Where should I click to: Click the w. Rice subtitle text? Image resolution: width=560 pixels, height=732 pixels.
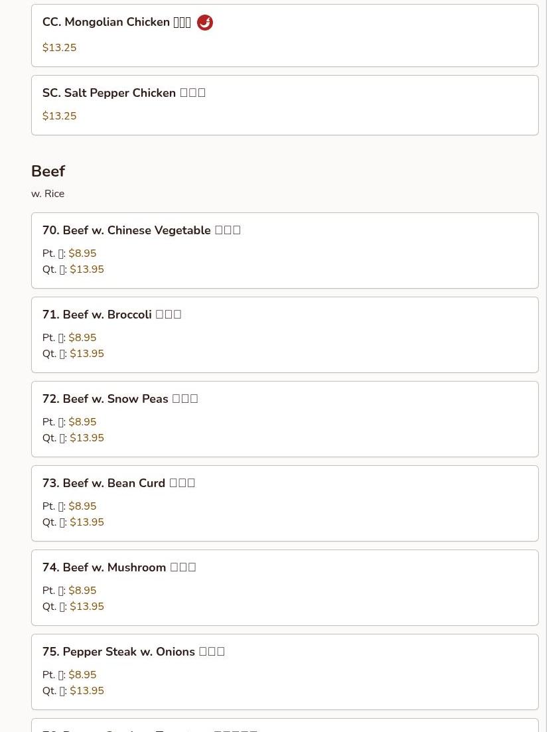(x=48, y=194)
